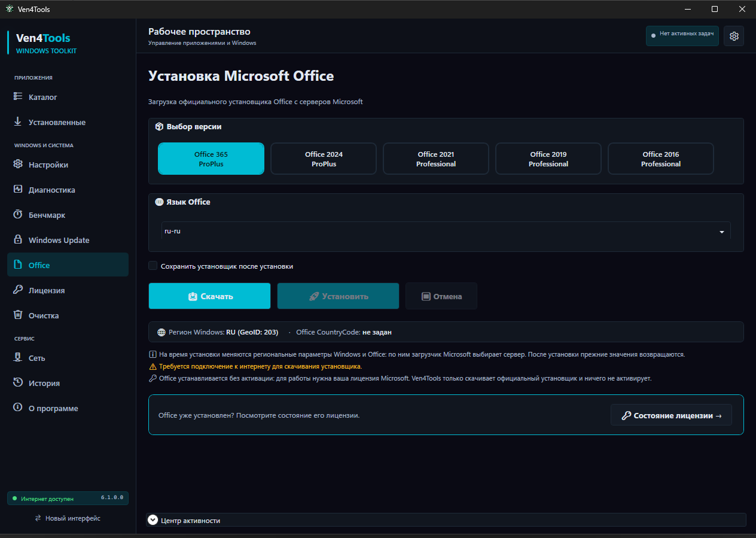Click the Установленные download arrow icon

(x=18, y=121)
